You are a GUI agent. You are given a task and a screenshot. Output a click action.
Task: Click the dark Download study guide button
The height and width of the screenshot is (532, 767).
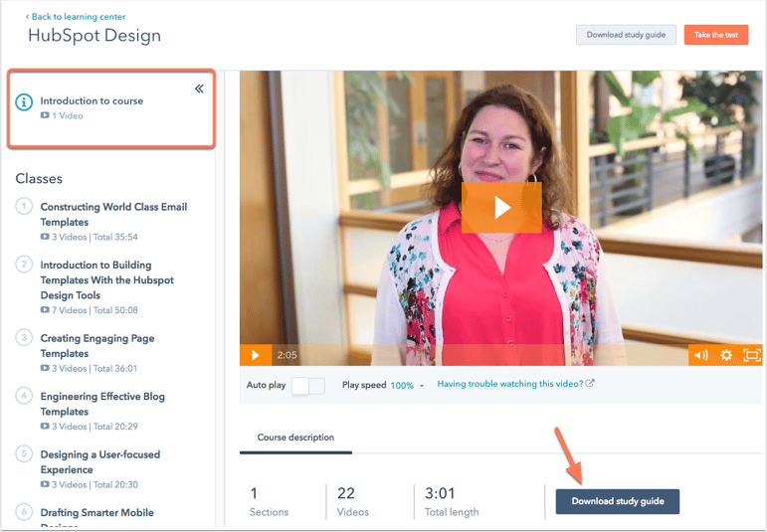[618, 501]
